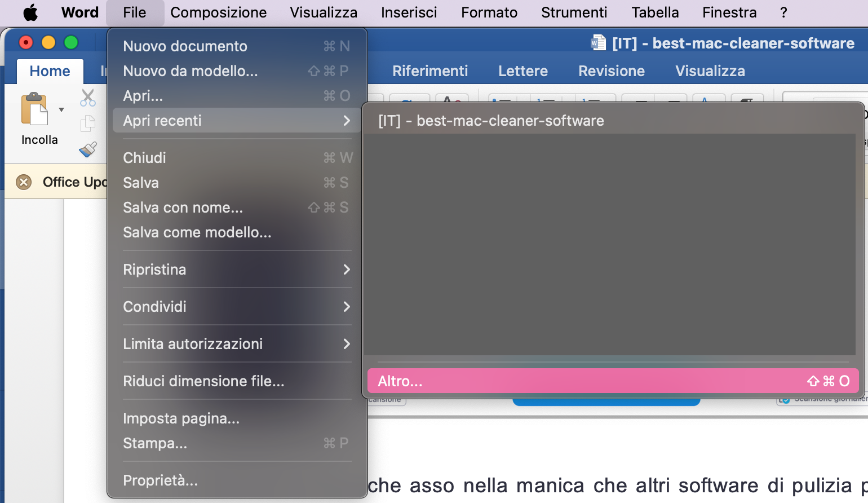
Task: Expand the Limita autorizzazioni submenu
Action: click(x=237, y=344)
